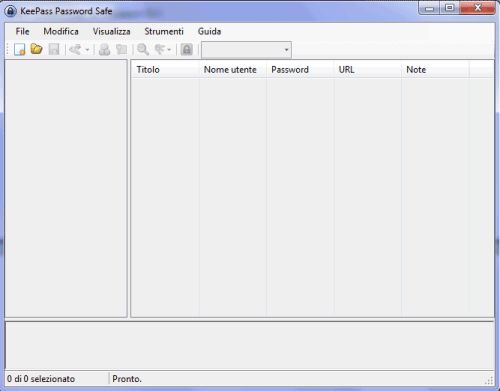Close the KeePass Password Safe window
The width and height of the screenshot is (500, 391).
click(477, 8)
